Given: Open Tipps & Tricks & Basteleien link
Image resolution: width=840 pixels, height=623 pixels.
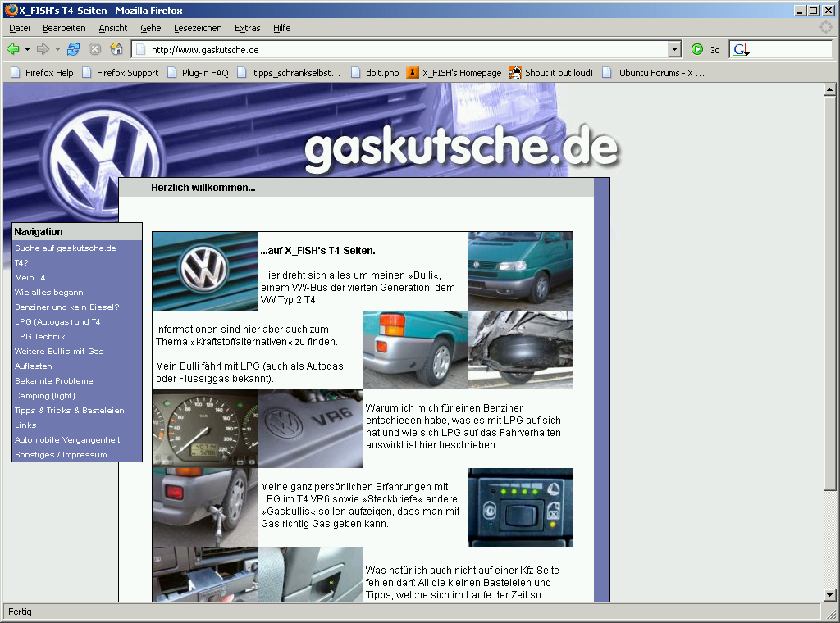Looking at the screenshot, I should (70, 410).
